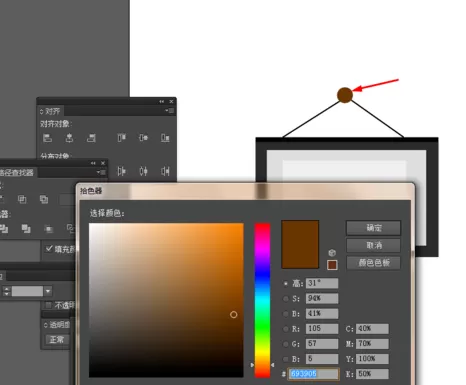Open dropdown arrow next to gray value field
The image size is (466, 385).
point(48,291)
